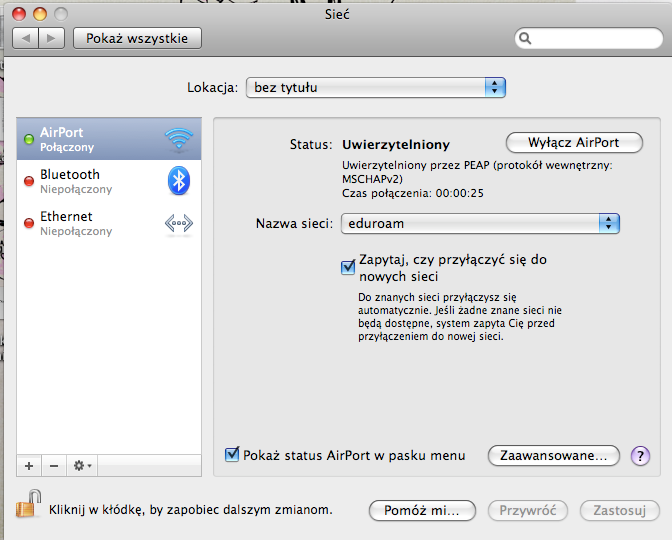The width and height of the screenshot is (672, 540).
Task: Toggle "Pokaż status AirPort w pasku menu"
Action: (232, 455)
